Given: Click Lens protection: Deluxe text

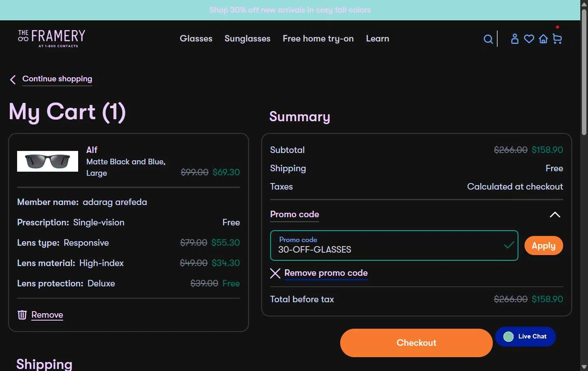Looking at the screenshot, I should (x=66, y=284).
